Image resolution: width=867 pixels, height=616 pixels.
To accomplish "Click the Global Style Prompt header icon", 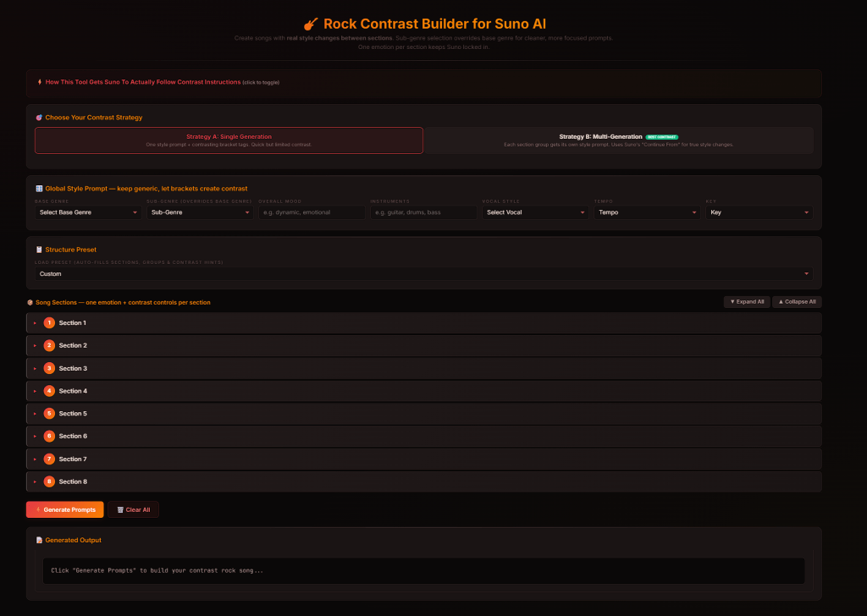I will pyautogui.click(x=39, y=188).
